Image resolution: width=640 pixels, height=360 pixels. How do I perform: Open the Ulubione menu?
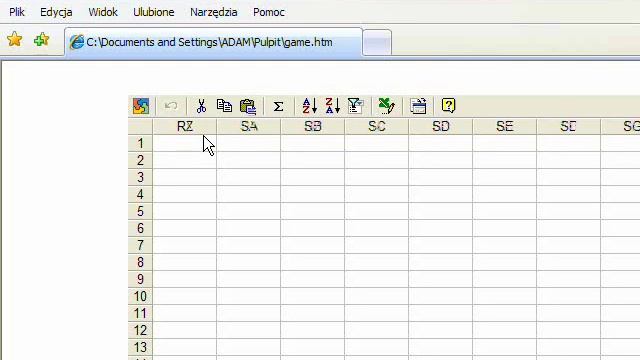pyautogui.click(x=154, y=12)
